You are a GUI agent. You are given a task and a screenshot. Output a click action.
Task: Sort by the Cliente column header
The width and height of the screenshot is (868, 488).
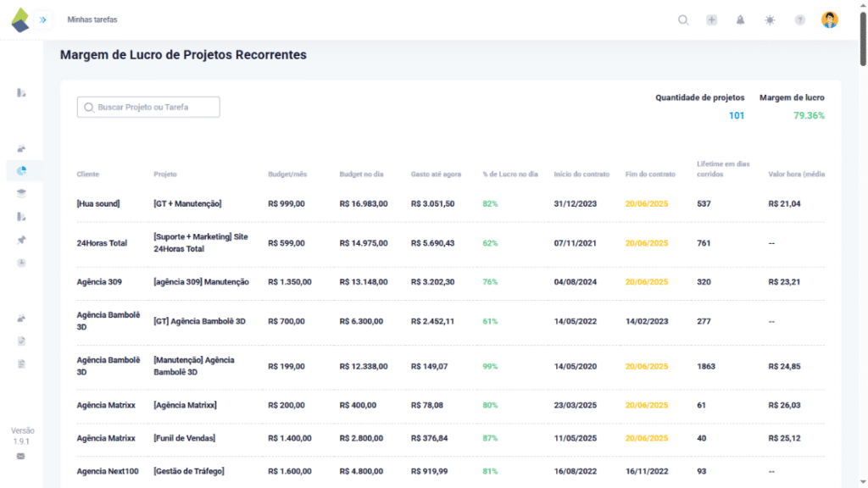click(87, 175)
